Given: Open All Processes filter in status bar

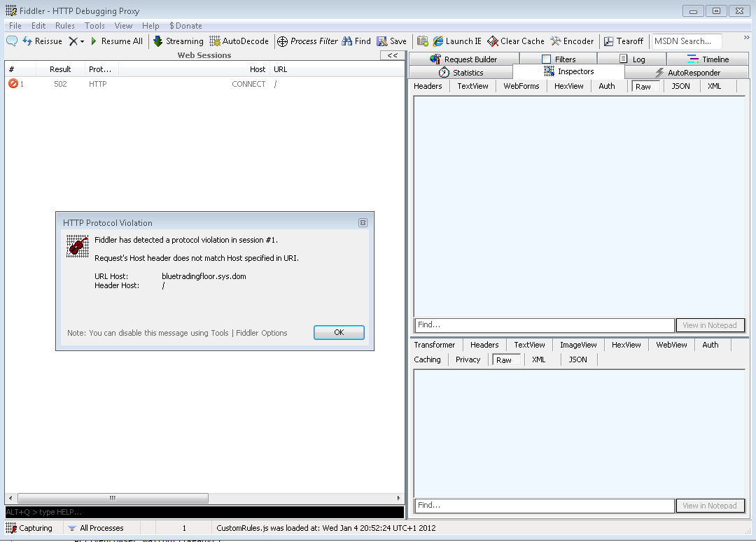Looking at the screenshot, I should (95, 528).
